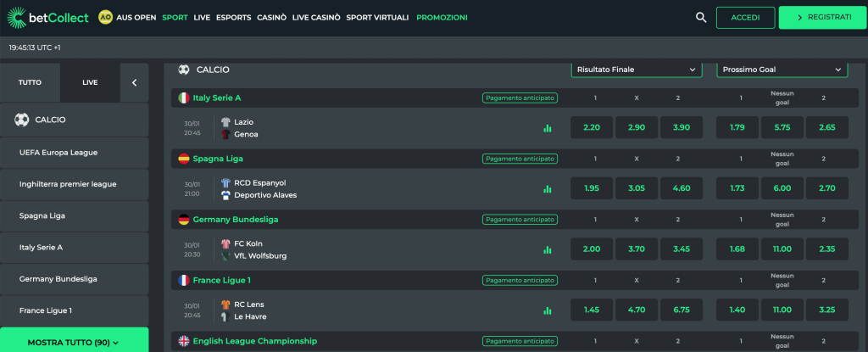Click Pagamento anticipato badge for Italy Serie A
This screenshot has width=868, height=352.
point(520,98)
